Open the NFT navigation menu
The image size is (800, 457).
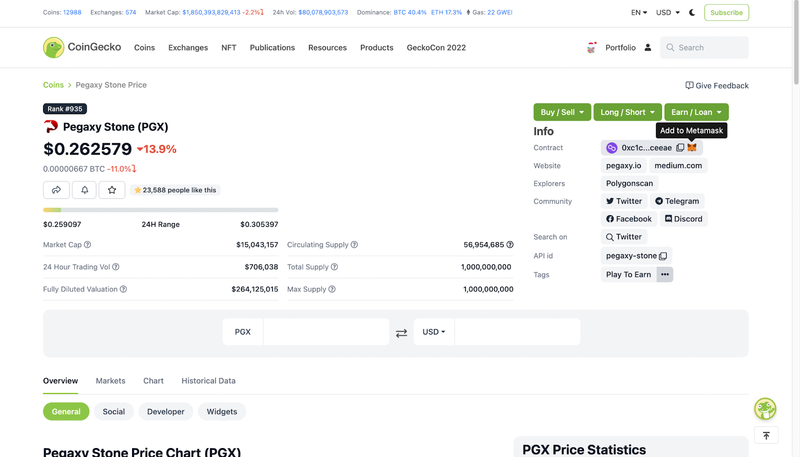(x=229, y=47)
